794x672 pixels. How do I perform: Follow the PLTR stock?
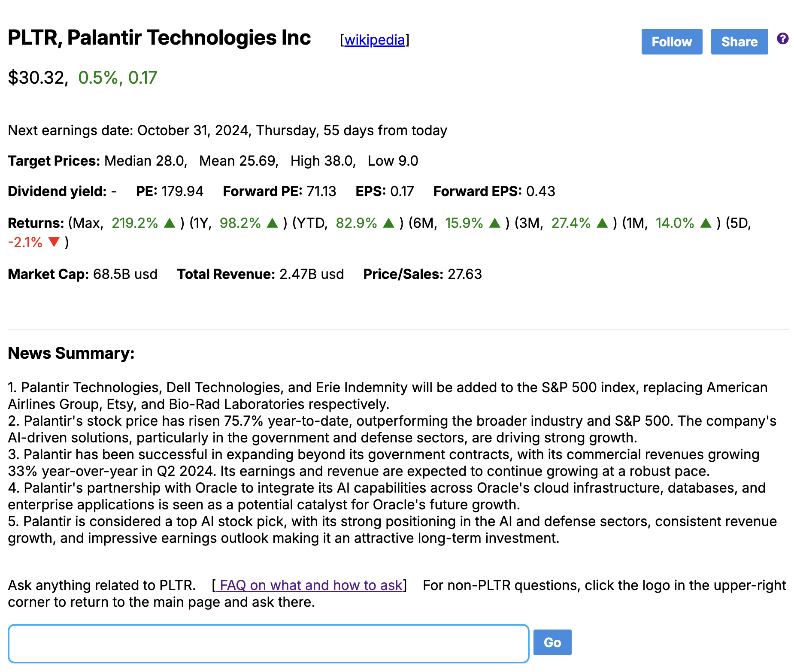tap(671, 42)
